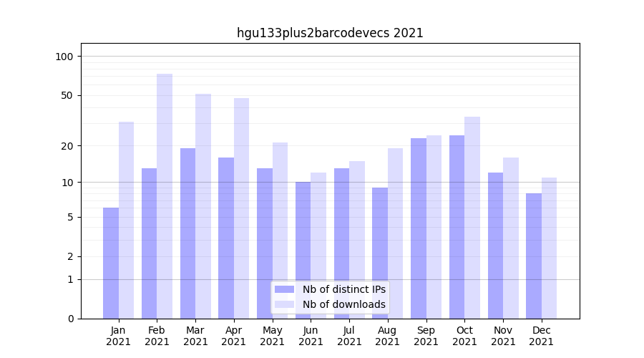Click the downloads legend color swatch
This screenshot has height=358, width=644.
point(284,304)
